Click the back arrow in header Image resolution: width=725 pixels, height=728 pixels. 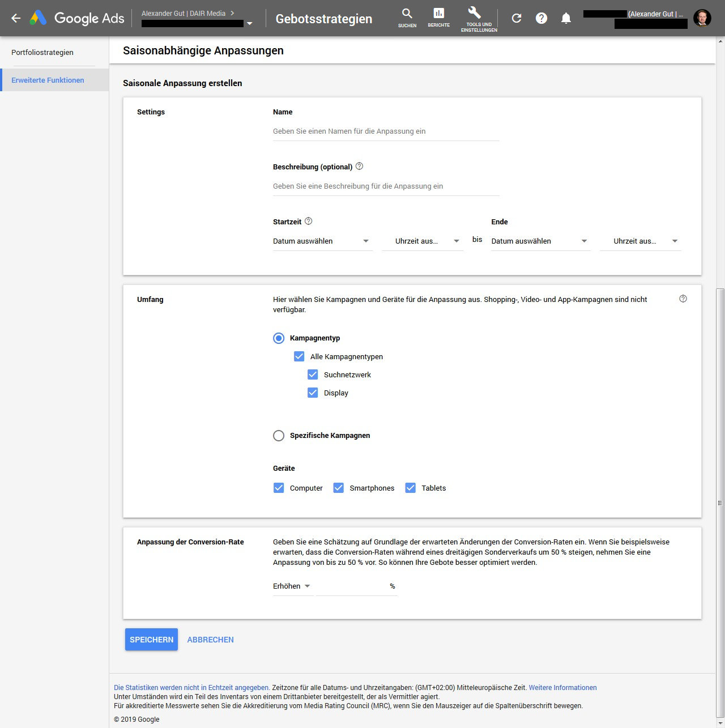pos(16,18)
